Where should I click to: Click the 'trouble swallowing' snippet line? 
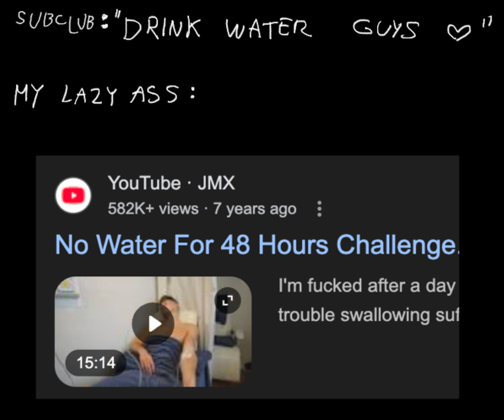[x=369, y=315]
